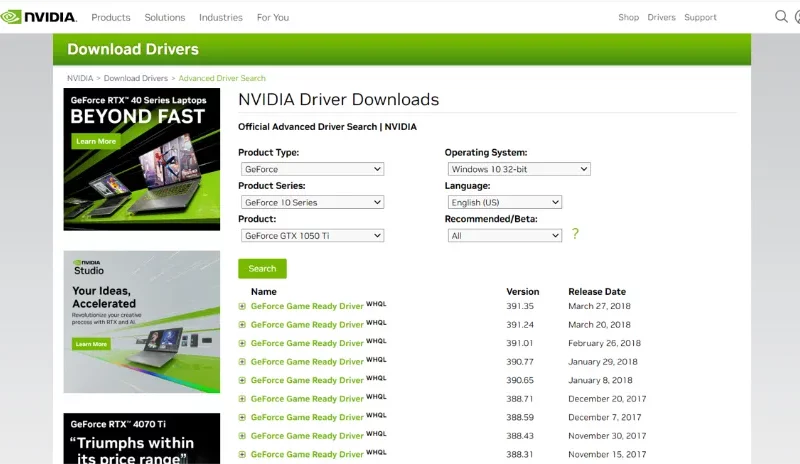
Task: Expand the 391.01 driver row
Action: [242, 344]
